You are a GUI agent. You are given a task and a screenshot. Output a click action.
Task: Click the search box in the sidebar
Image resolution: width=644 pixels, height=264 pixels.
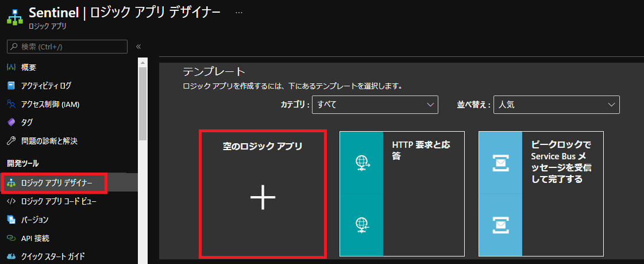pos(67,47)
